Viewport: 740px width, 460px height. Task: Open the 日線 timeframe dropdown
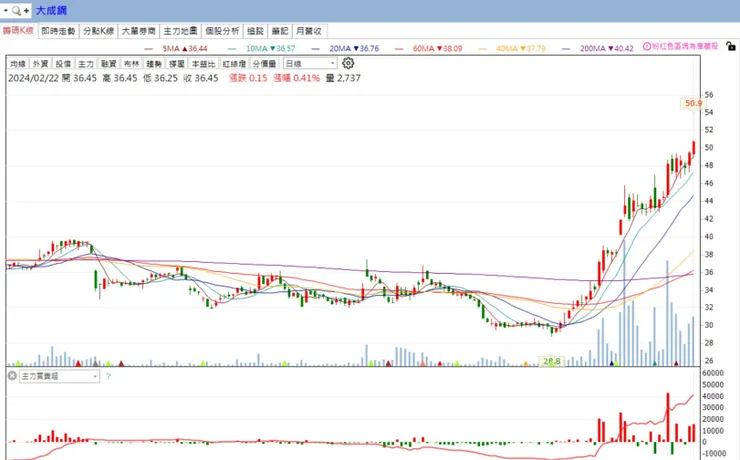click(x=310, y=63)
